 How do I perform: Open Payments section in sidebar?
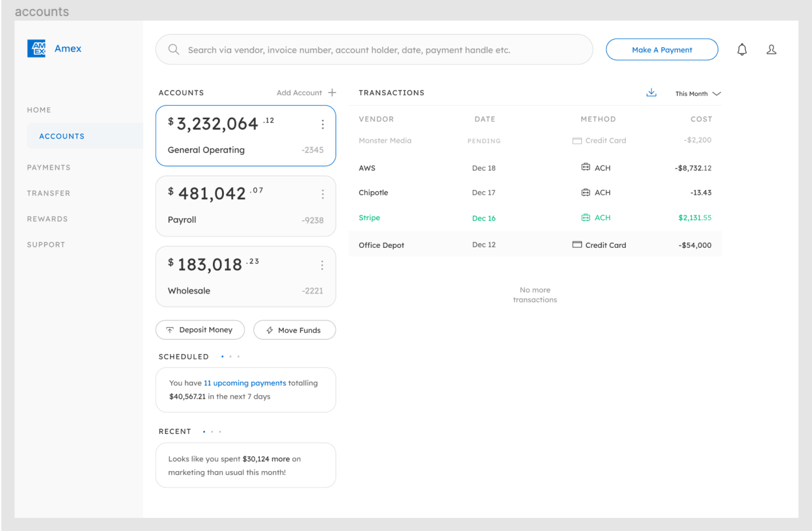[49, 168]
